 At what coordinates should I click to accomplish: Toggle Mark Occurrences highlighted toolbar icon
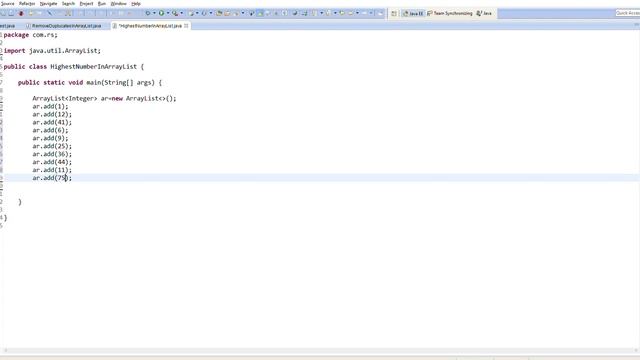(260, 13)
